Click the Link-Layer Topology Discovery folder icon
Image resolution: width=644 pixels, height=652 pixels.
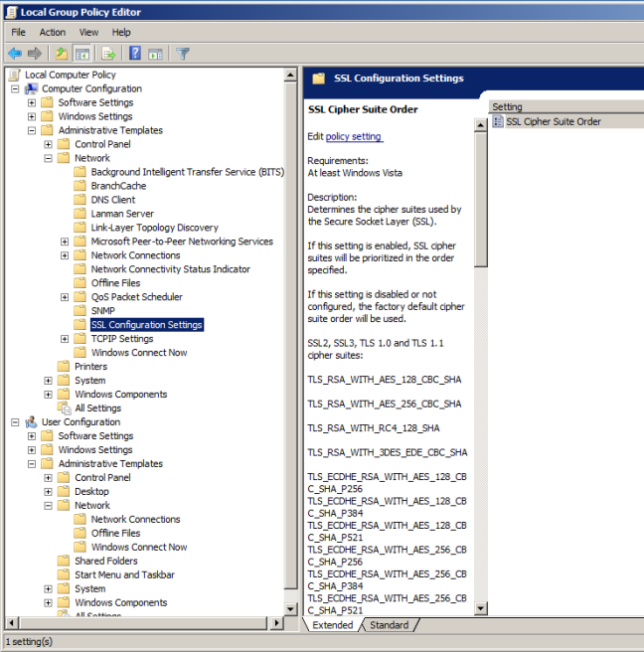coord(80,228)
